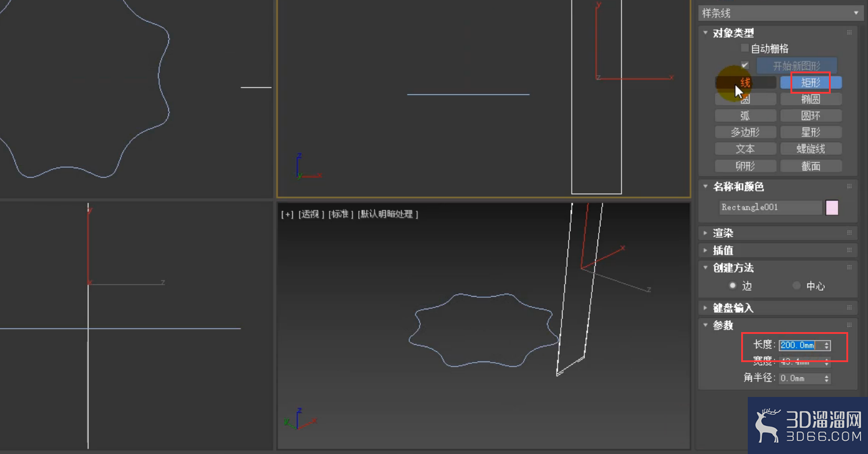Select the 矩形 rectangle tool
This screenshot has width=868, height=454.
coord(811,82)
